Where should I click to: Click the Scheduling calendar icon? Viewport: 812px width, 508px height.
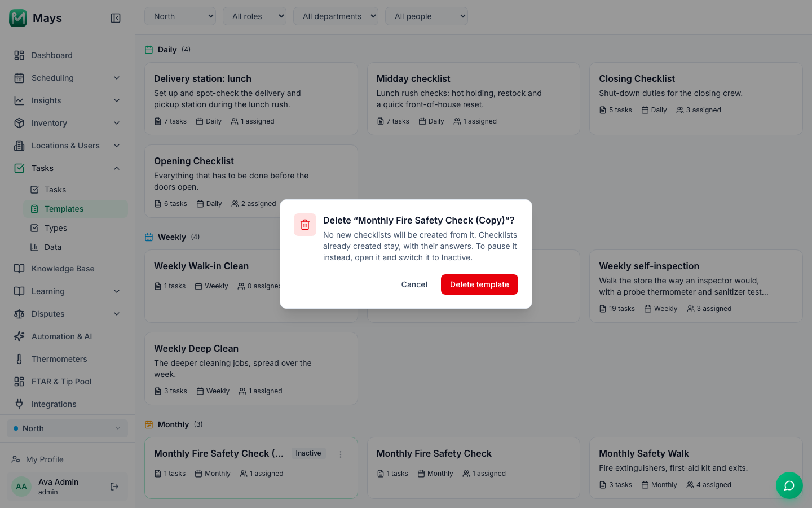click(x=19, y=78)
